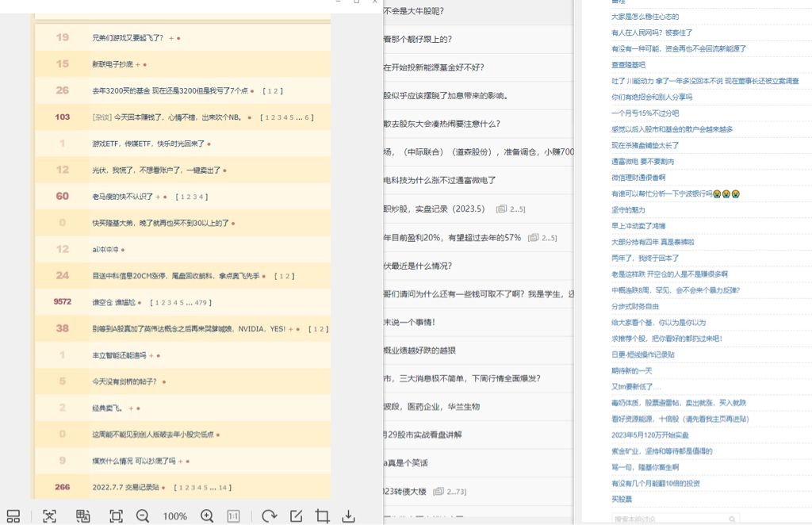The image size is (812, 525).
Task: Open middle window thread 概业绩越好跌的越狠
Action: coord(419,351)
